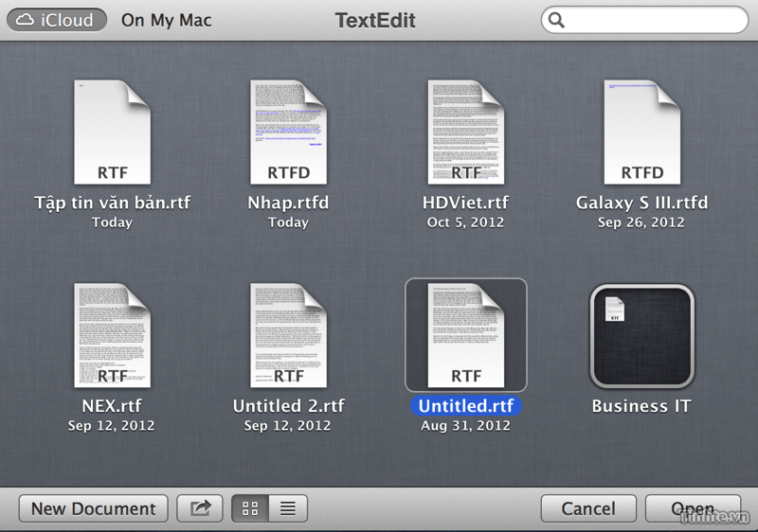Click the New Document button

coord(93,509)
